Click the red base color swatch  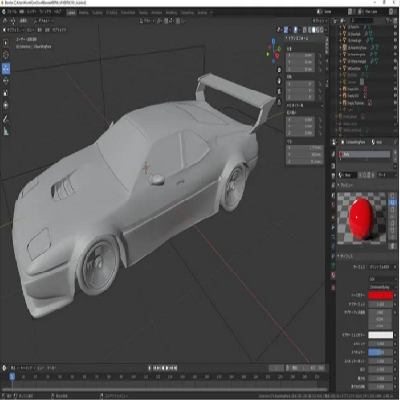381,295
